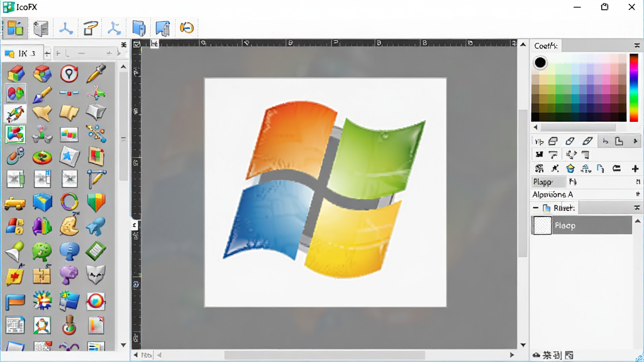
Task: Open the Coeffs color panel menu arrow
Action: pyautogui.click(x=637, y=45)
